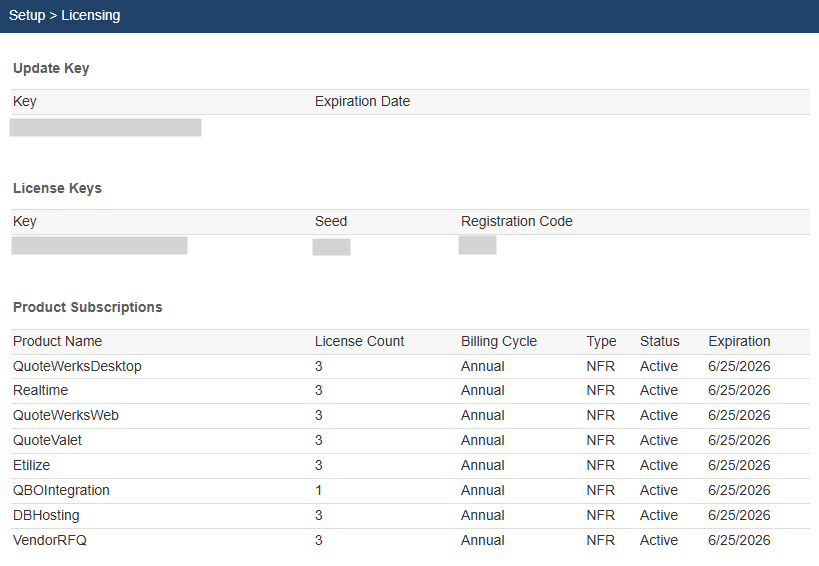Click the Billing Cycle column header
The width and height of the screenshot is (819, 566).
[498, 342]
